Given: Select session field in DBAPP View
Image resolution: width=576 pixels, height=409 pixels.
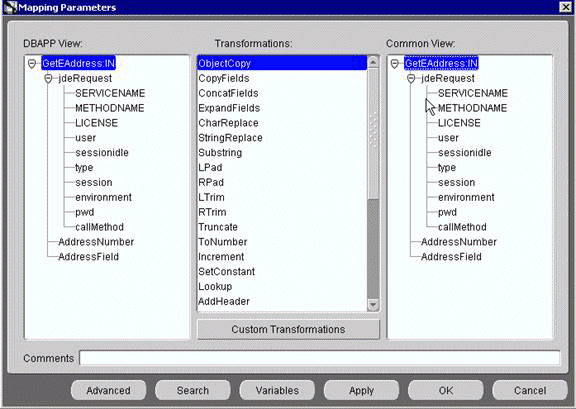Looking at the screenshot, I should pos(94,182).
